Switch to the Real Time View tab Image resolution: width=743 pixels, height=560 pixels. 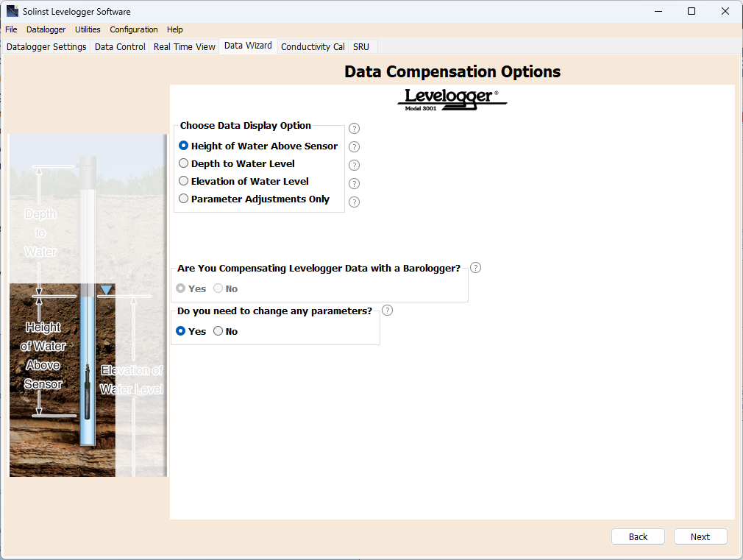tap(184, 46)
